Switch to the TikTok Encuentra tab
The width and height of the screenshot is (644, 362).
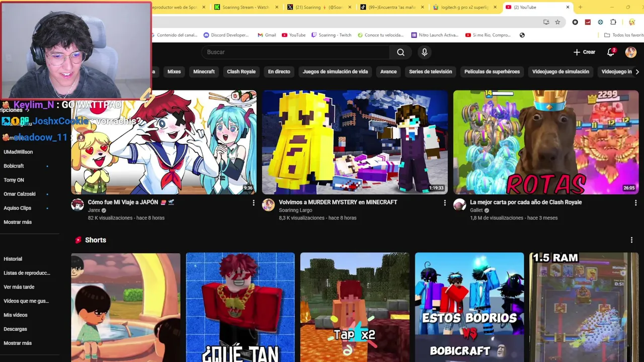(x=392, y=7)
